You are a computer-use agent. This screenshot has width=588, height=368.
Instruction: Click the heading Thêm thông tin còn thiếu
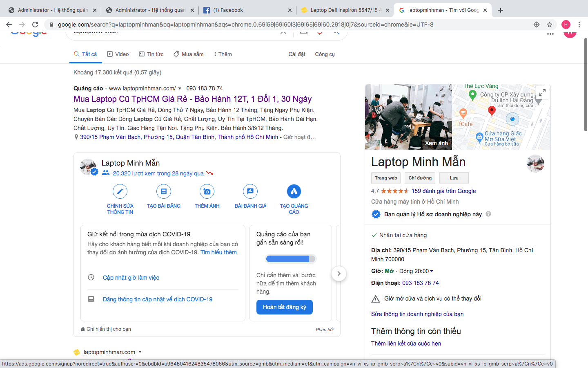tap(416, 331)
